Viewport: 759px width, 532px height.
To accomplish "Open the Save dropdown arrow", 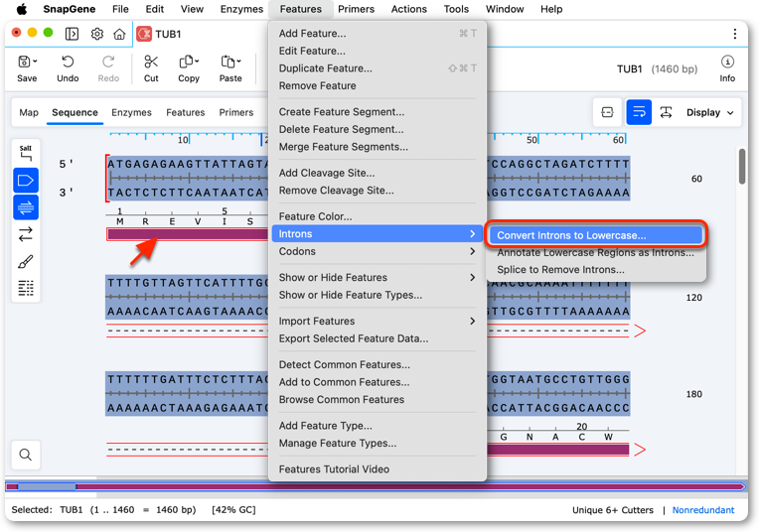I will pyautogui.click(x=36, y=62).
